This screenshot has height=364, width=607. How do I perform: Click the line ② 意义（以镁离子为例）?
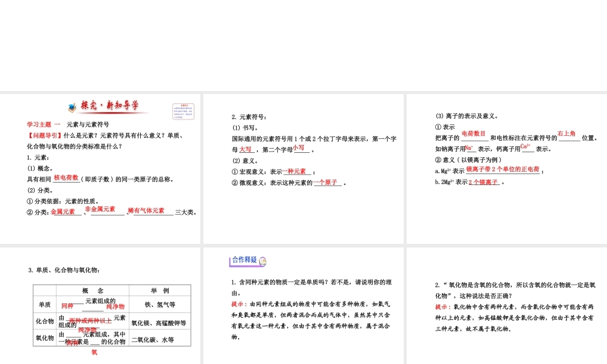469,160
